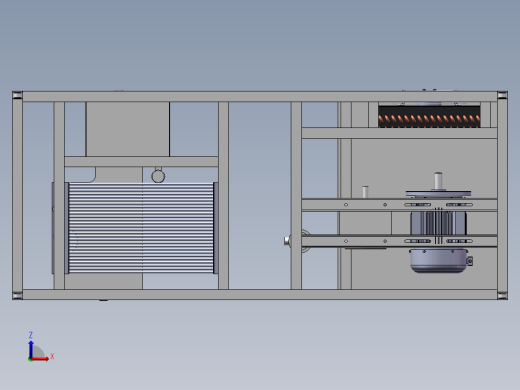Select the shaft end protruding left of lower rail
Image resolution: width=520 pixels, height=390 pixels.
click(x=287, y=241)
